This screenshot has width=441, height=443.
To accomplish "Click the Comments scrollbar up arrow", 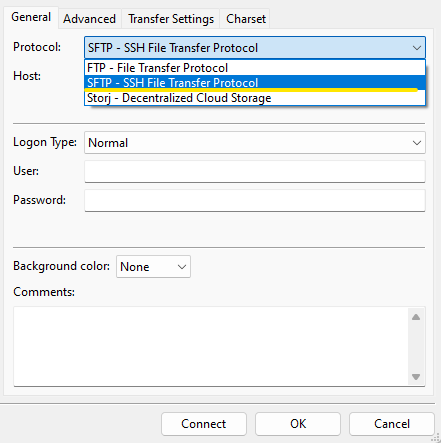I will (x=416, y=317).
